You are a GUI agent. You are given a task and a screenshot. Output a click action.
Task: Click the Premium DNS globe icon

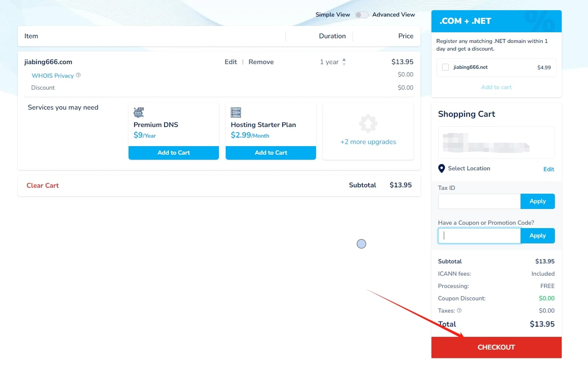[139, 113]
